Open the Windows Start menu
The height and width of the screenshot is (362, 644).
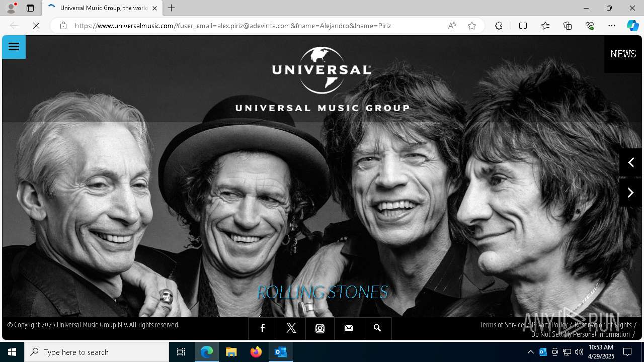point(12,352)
